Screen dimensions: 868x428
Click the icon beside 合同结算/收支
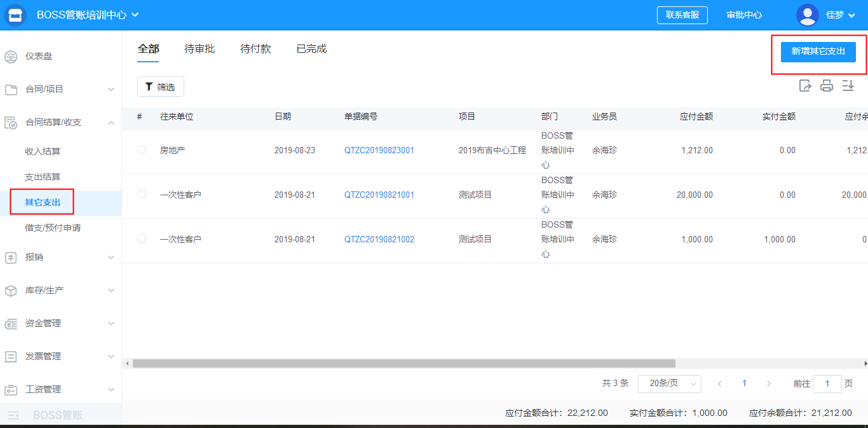click(x=11, y=123)
